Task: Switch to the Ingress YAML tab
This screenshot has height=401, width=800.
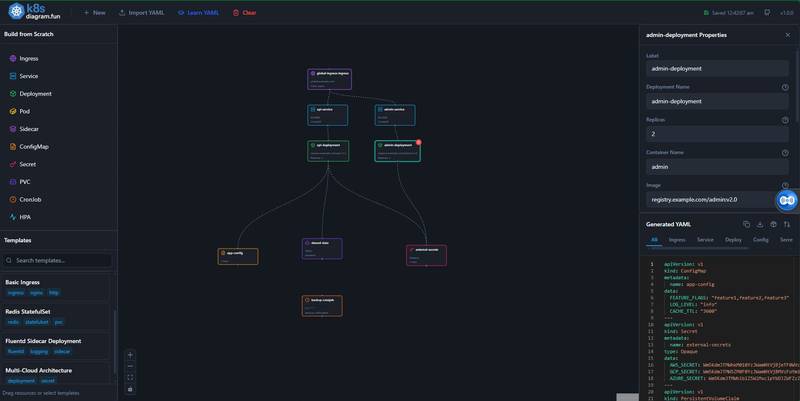Action: point(677,240)
